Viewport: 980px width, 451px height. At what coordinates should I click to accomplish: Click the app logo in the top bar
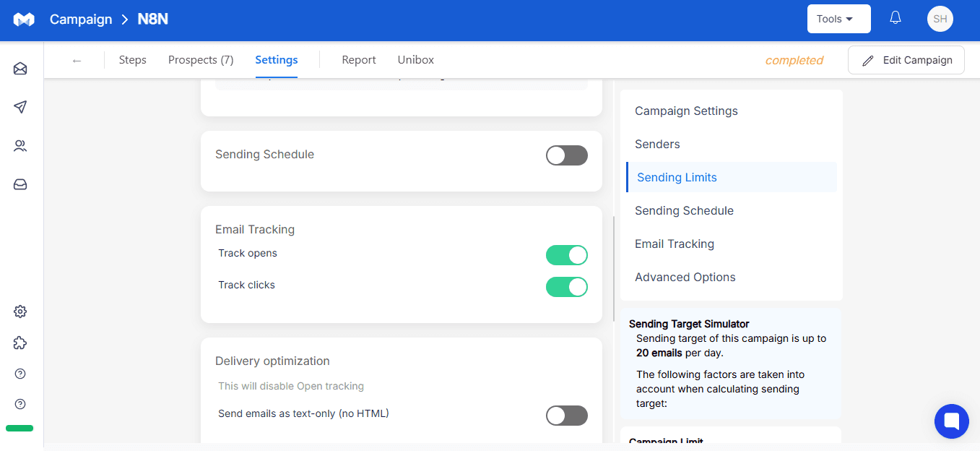(x=24, y=20)
